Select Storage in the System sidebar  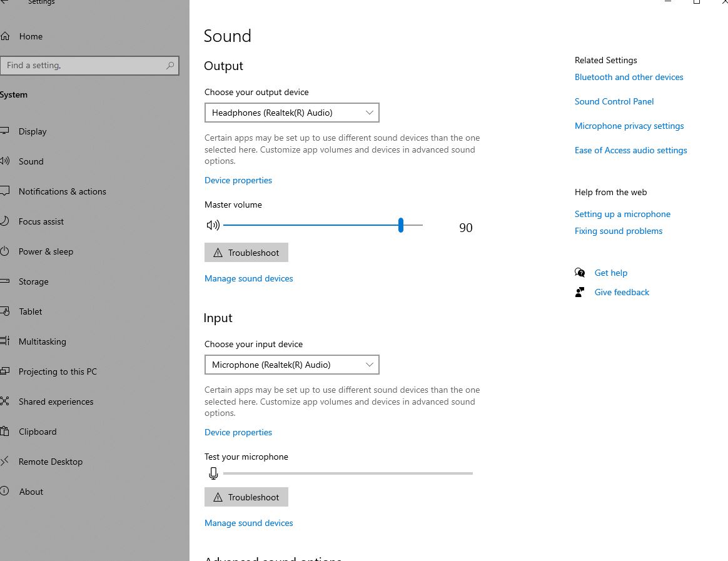(33, 281)
